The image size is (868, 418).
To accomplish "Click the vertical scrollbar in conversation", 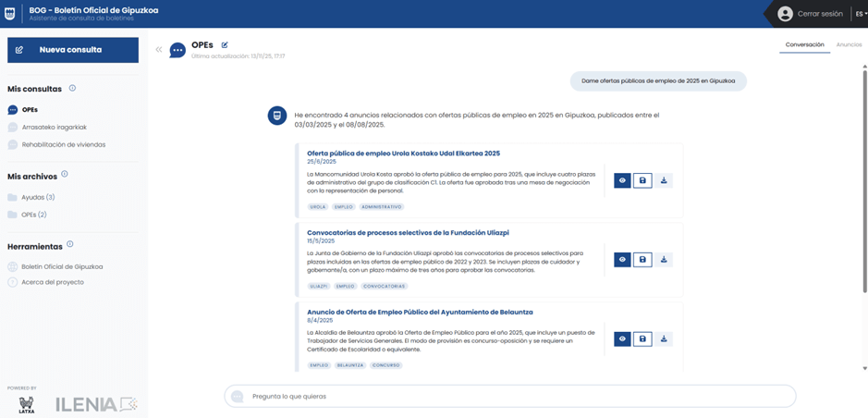I will point(863,185).
